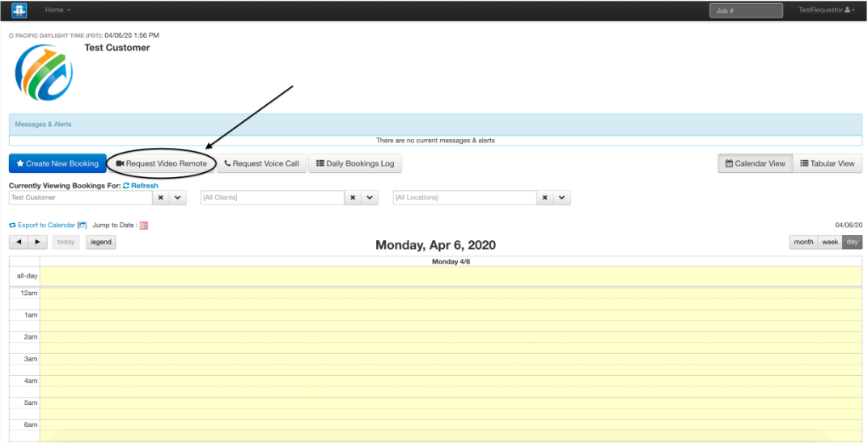Switch to Calendar View

755,163
